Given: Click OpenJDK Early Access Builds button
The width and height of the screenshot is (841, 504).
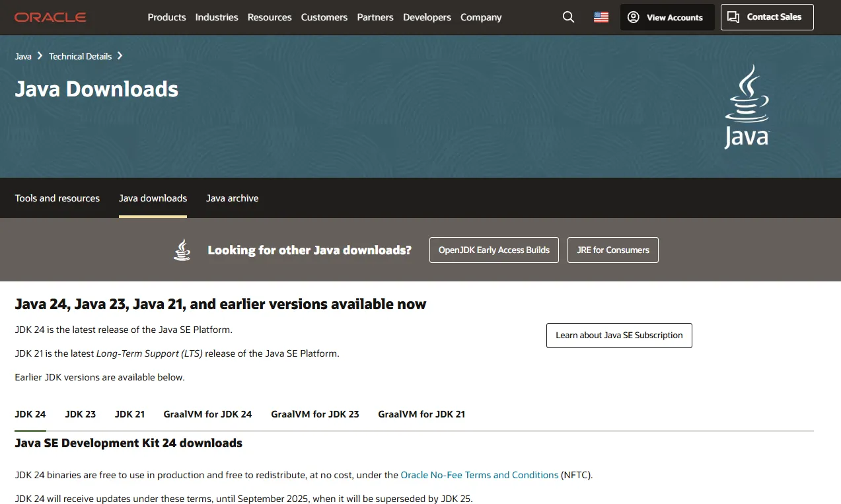Looking at the screenshot, I should coord(494,250).
